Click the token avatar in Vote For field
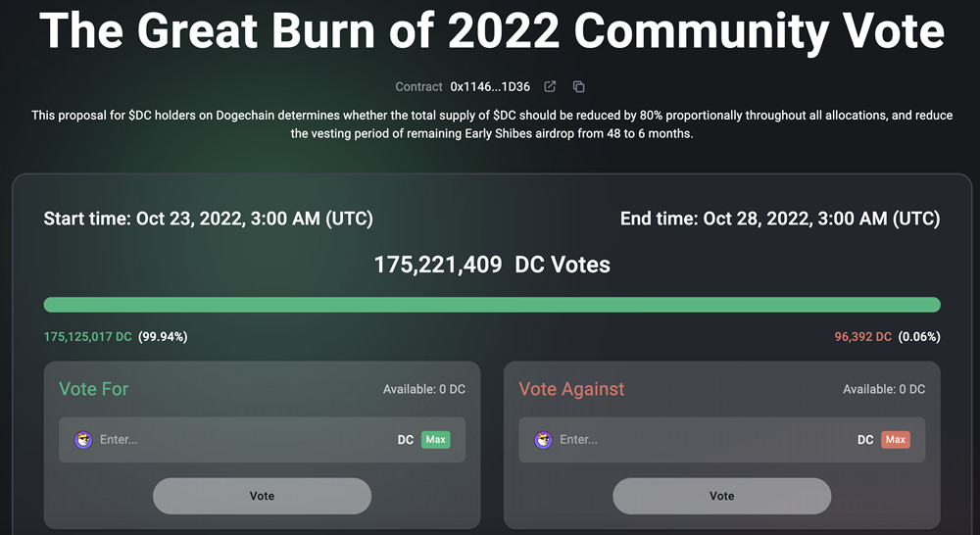Viewport: 980px width, 535px height. (x=83, y=440)
